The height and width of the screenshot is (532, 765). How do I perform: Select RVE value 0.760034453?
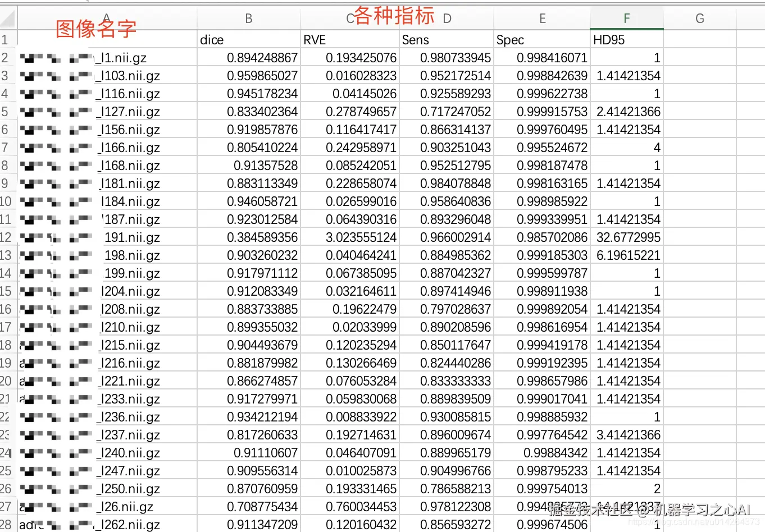350,507
